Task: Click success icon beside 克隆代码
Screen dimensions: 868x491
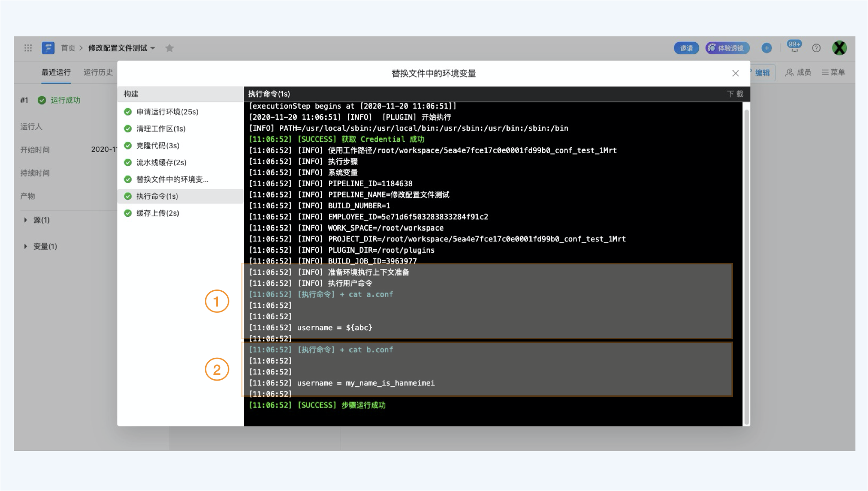Action: pyautogui.click(x=128, y=145)
